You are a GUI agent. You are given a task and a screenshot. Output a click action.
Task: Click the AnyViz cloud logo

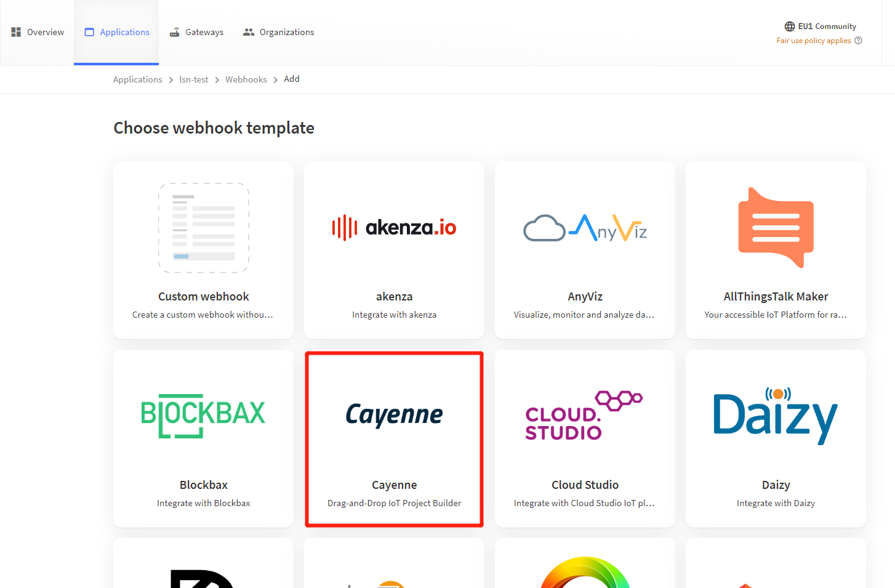pos(585,228)
